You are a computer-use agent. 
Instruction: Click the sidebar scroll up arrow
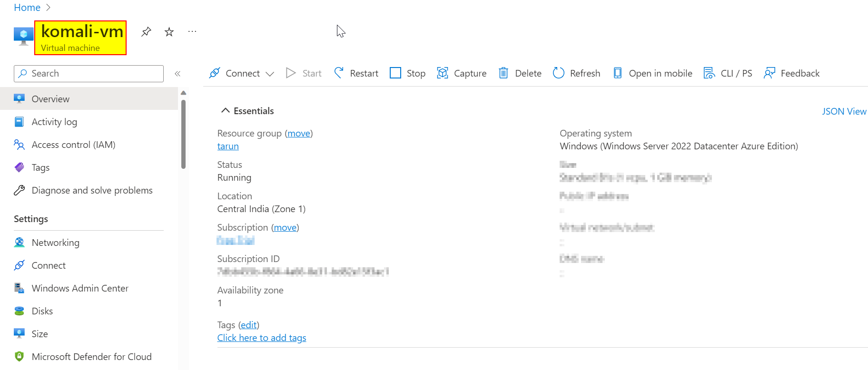pos(184,93)
